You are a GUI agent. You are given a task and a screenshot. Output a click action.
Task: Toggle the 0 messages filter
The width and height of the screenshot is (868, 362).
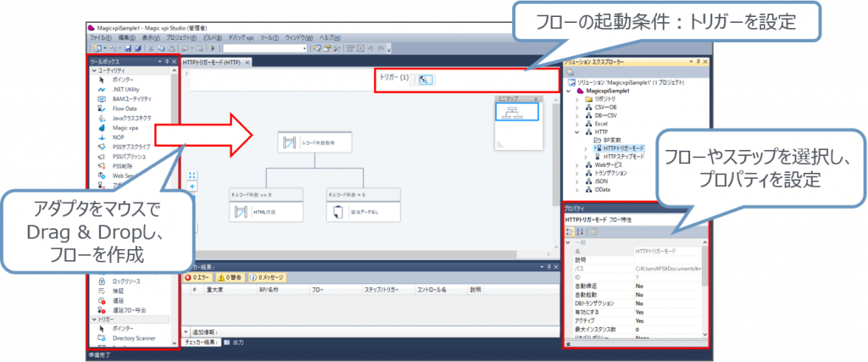coord(271,276)
